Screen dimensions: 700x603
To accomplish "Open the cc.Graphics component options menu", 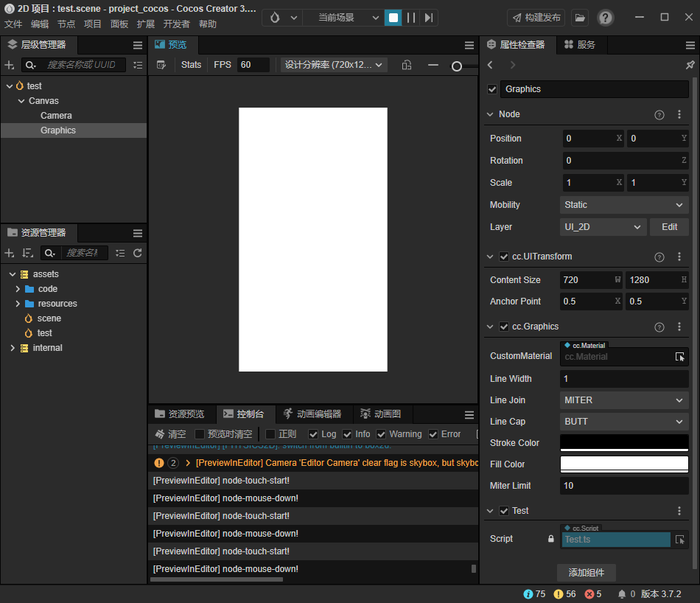I will click(679, 327).
